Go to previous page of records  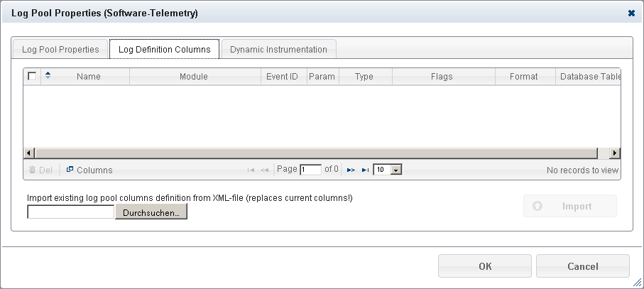(264, 170)
